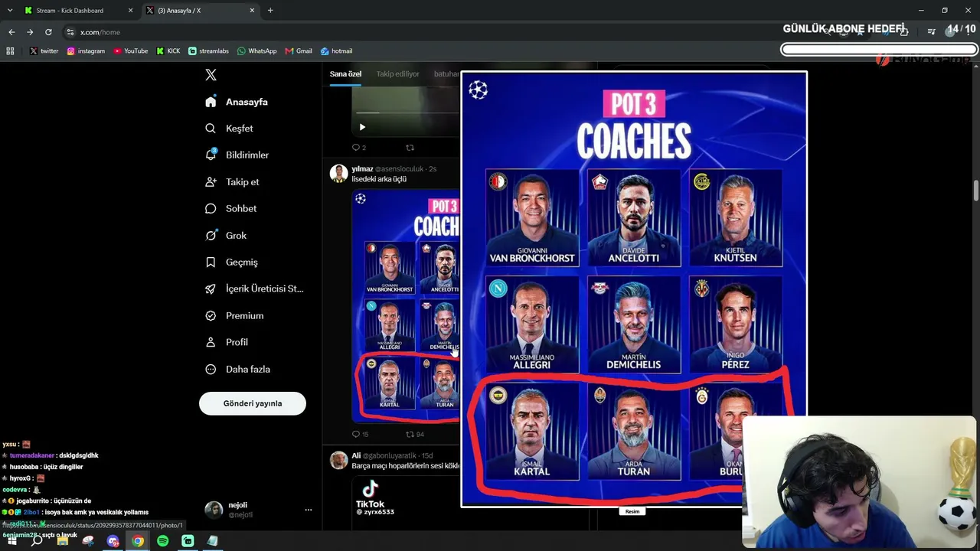Repost yılmaz's post with 94 reposts

coord(414,435)
